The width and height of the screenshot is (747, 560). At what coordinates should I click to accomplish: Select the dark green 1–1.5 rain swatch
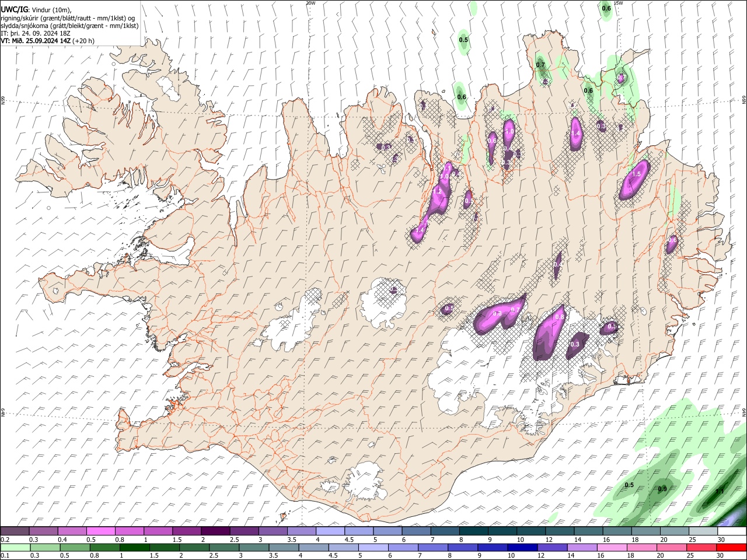(x=135, y=547)
